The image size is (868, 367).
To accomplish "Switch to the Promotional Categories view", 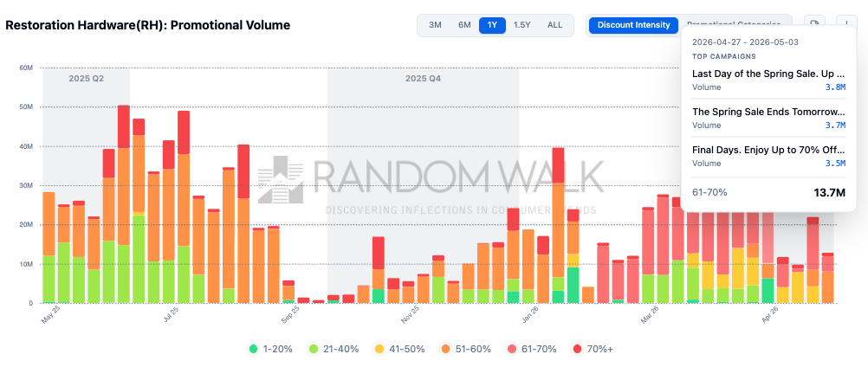I will click(734, 25).
